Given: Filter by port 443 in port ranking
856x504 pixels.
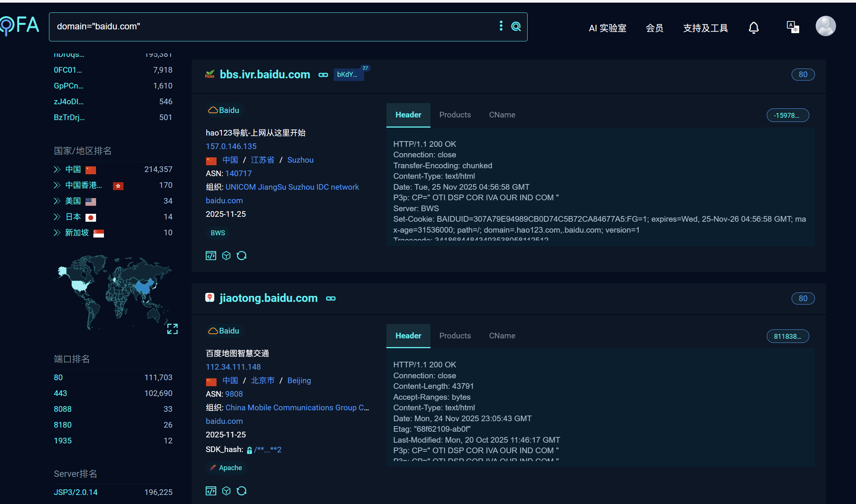Looking at the screenshot, I should (x=60, y=393).
